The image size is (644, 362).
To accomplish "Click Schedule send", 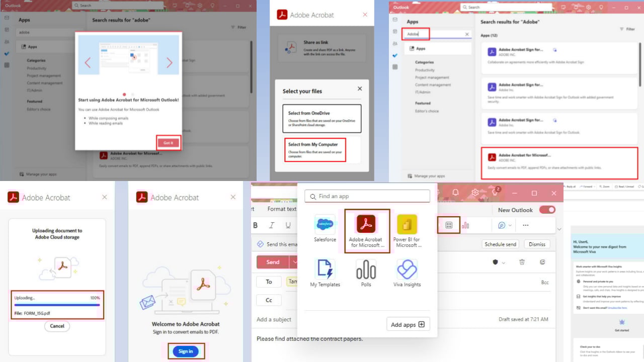I will coord(501,244).
